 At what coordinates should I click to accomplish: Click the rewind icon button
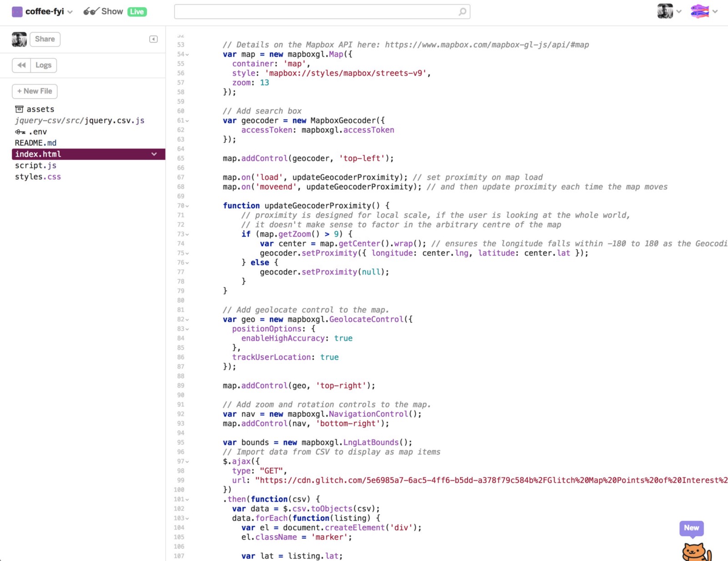21,65
